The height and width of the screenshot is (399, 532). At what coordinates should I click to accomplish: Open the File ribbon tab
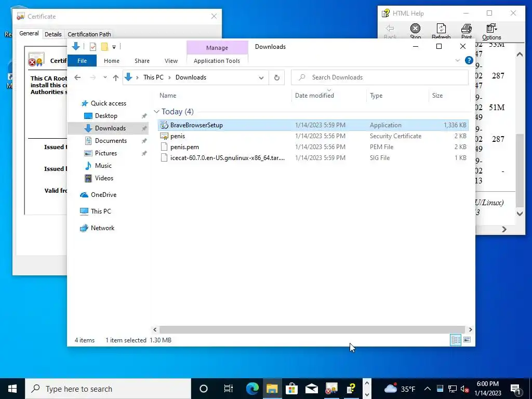point(82,61)
